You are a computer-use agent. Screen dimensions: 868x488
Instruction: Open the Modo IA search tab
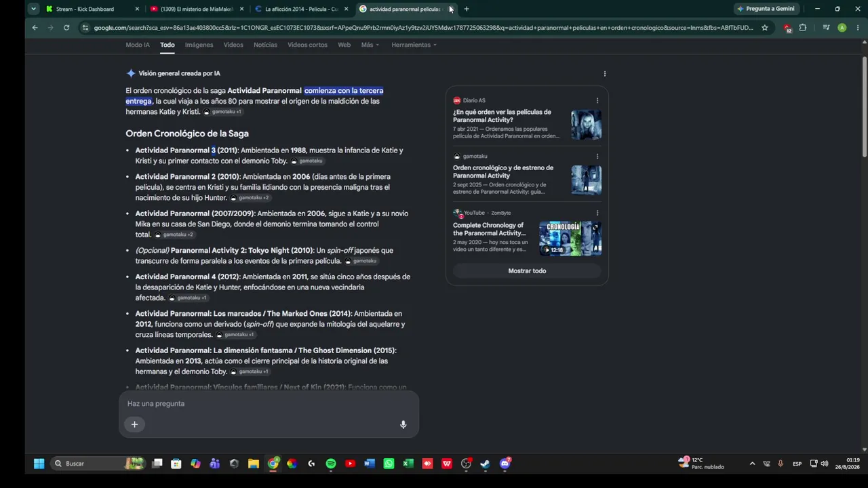click(x=138, y=45)
